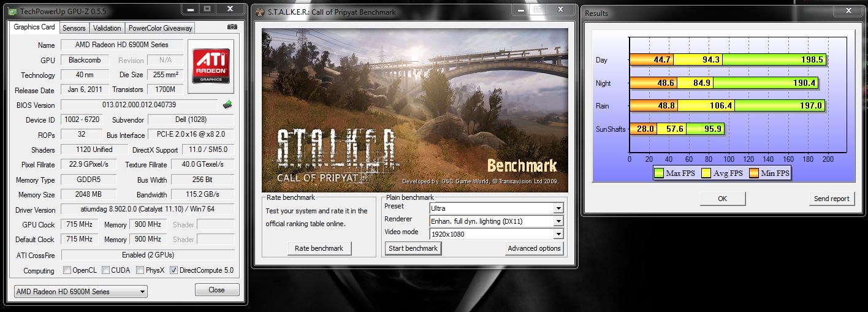The image size is (868, 312).
Task: Switch to the Sensors tab
Action: 74,28
